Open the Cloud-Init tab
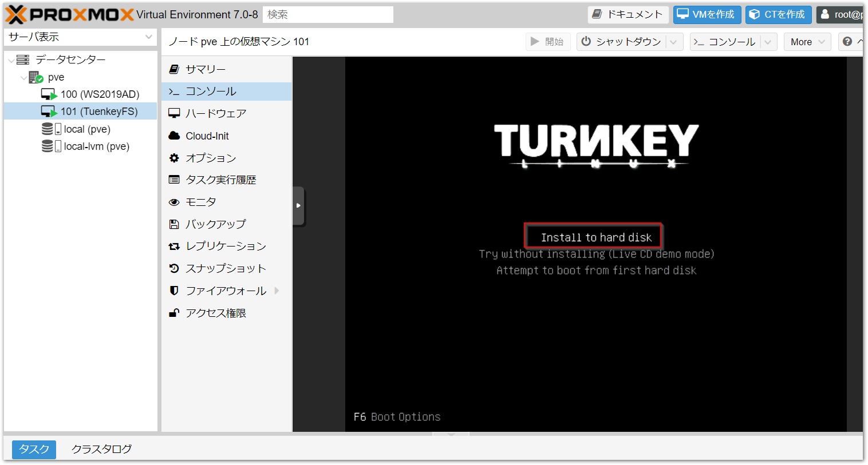Image resolution: width=868 pixels, height=465 pixels. click(227, 136)
